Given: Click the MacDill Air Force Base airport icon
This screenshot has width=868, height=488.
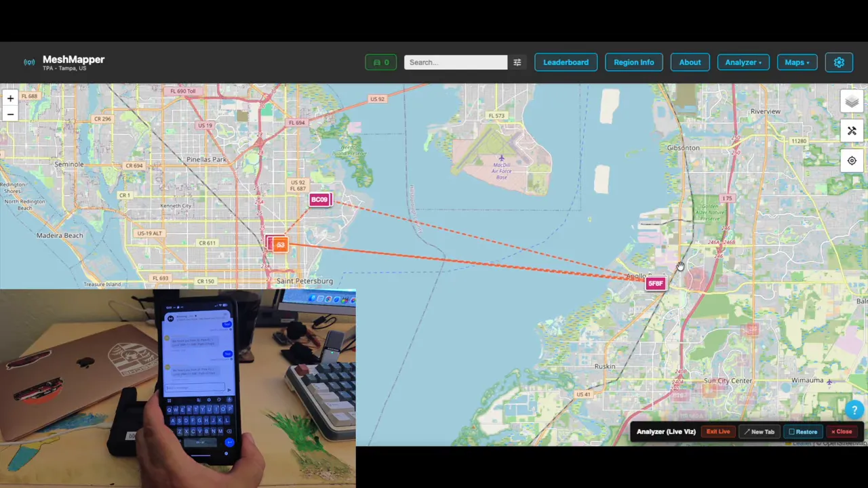Looking at the screenshot, I should pos(502,159).
